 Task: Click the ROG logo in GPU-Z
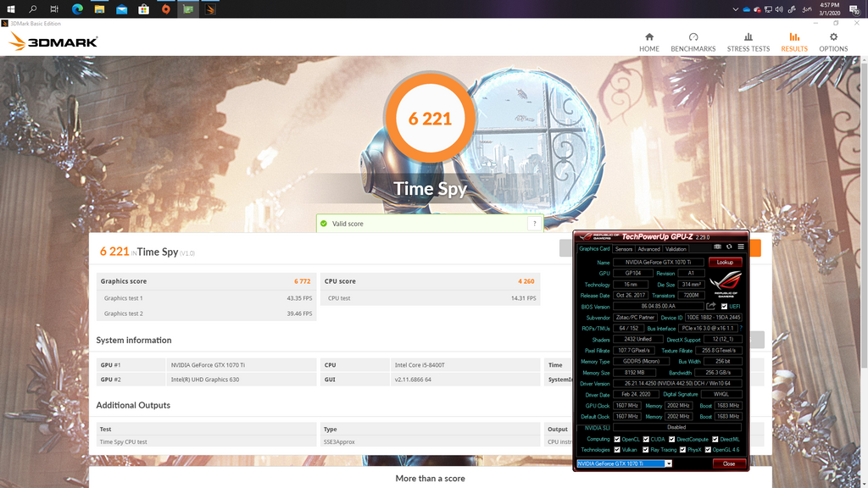[726, 284]
